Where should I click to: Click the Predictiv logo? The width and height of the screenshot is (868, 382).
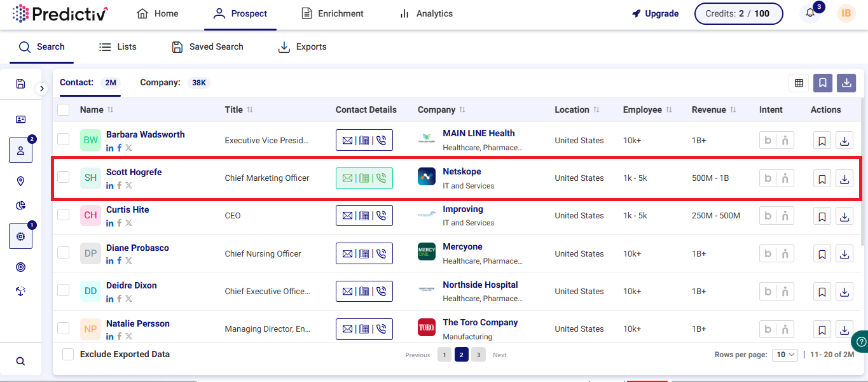60,13
